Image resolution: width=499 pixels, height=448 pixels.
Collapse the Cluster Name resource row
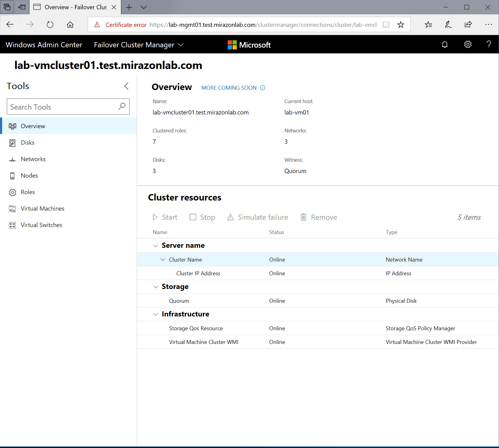pos(163,259)
